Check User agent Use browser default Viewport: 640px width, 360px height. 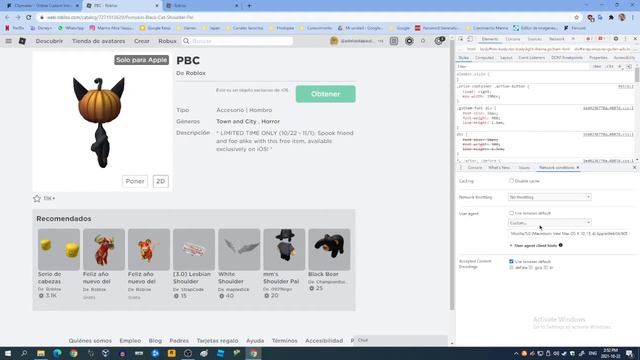tap(511, 213)
